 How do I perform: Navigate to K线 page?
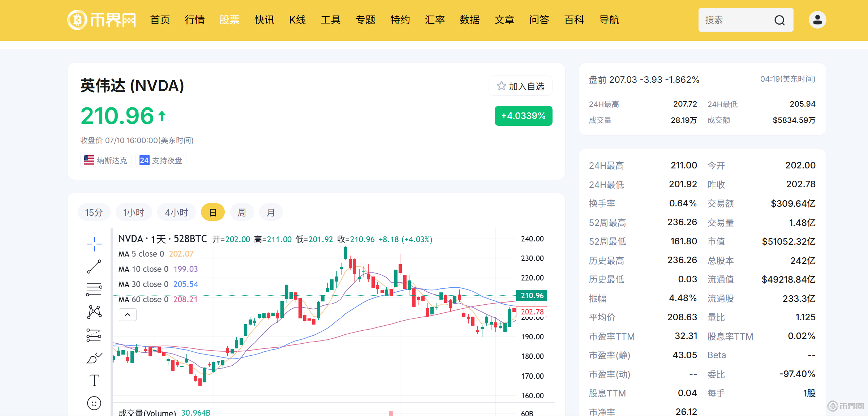[x=297, y=20]
